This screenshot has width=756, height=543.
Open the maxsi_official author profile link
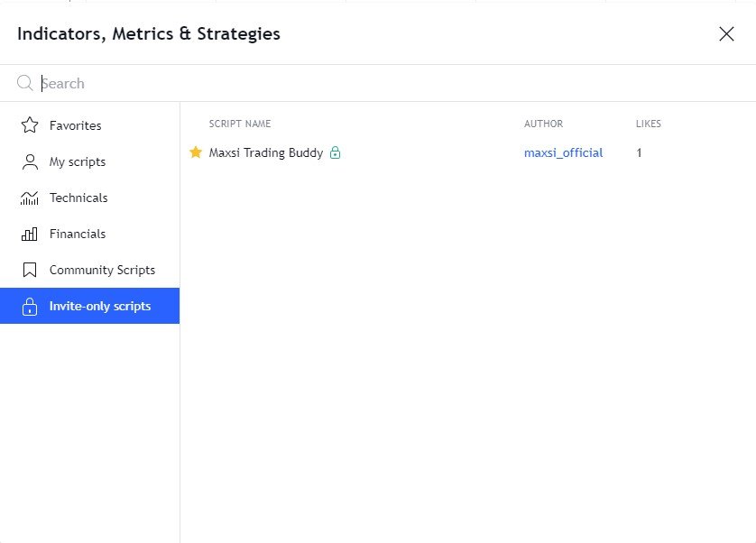tap(563, 152)
